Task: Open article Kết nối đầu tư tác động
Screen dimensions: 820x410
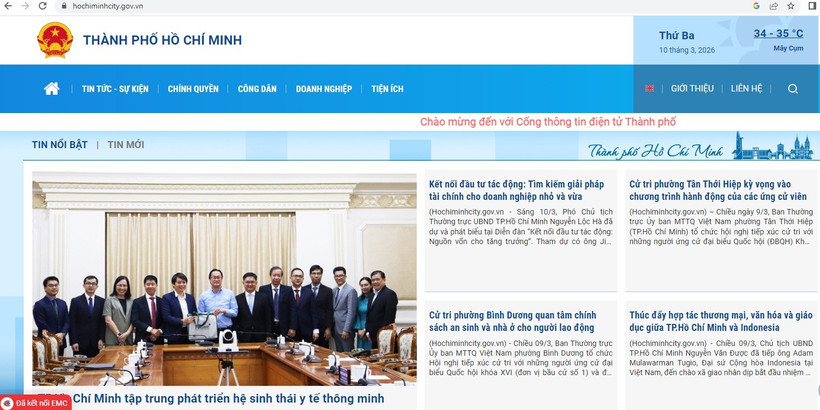Action: coord(517,190)
